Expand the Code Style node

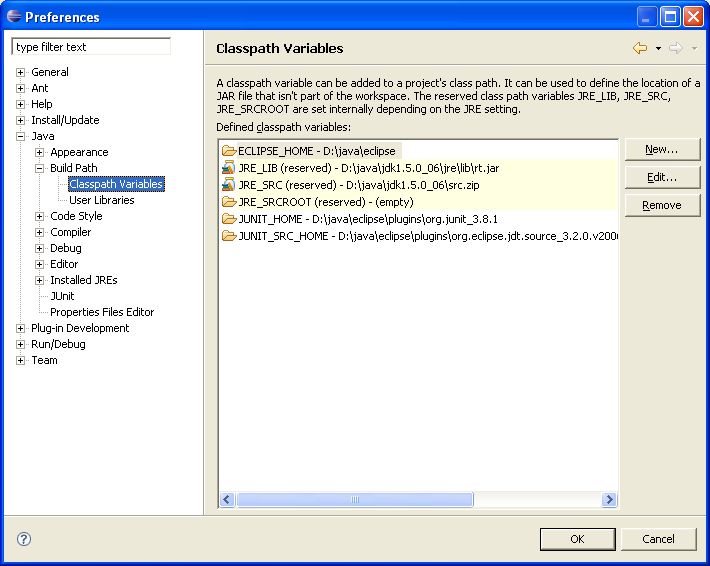point(40,216)
